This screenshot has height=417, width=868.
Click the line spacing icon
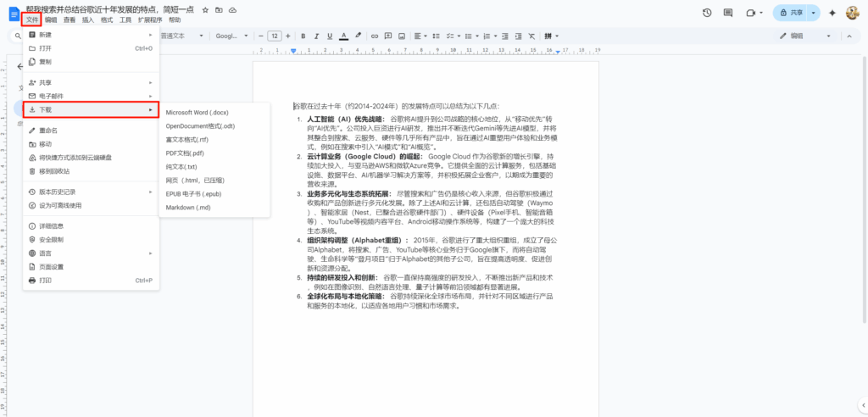click(437, 36)
